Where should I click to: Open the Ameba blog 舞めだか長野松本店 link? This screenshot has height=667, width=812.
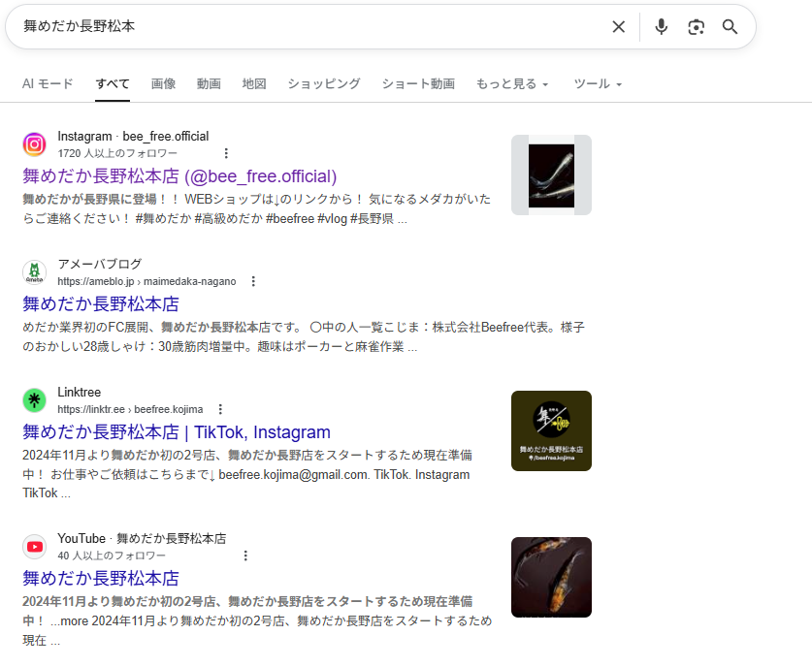tap(101, 304)
